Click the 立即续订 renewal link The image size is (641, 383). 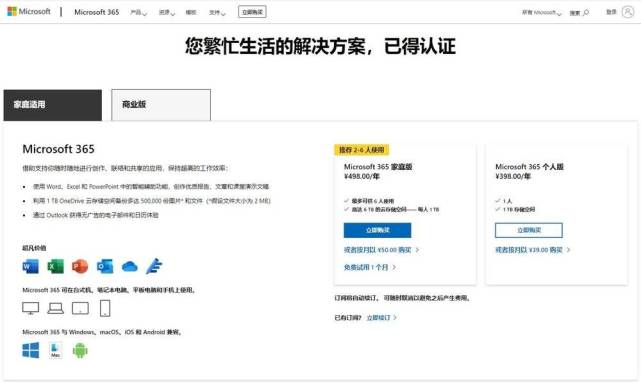coord(381,318)
